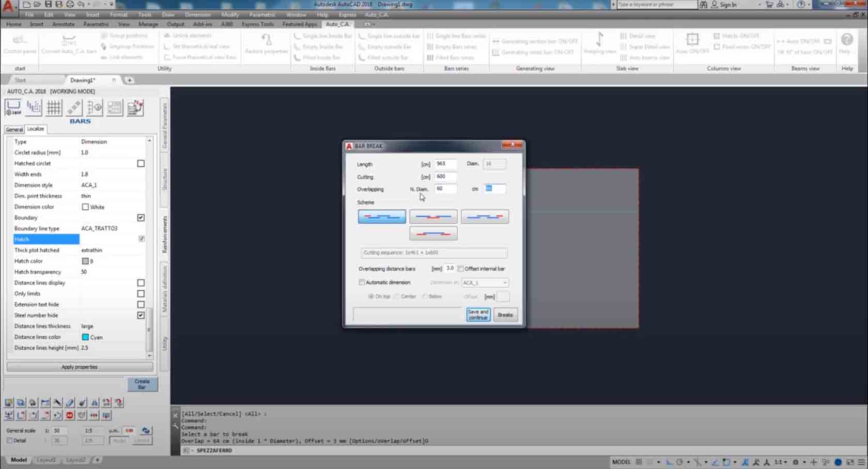Click the White dimension color swatch
868x469 pixels.
click(x=85, y=207)
